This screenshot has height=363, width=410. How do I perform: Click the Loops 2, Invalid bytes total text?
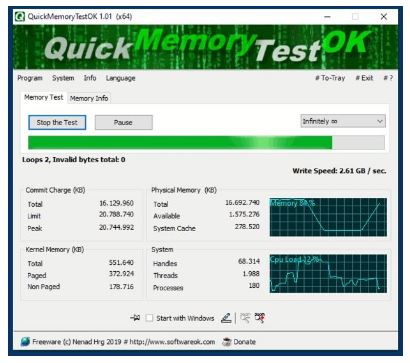74,160
